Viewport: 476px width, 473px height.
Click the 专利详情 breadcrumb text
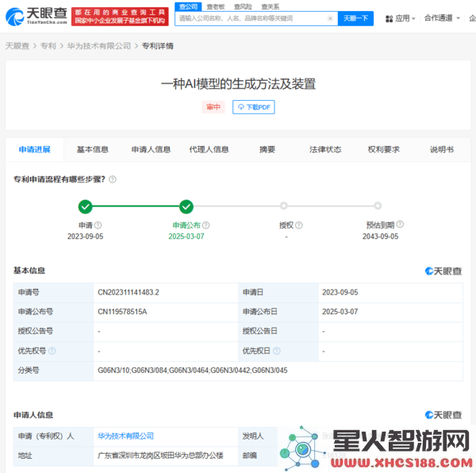158,46
